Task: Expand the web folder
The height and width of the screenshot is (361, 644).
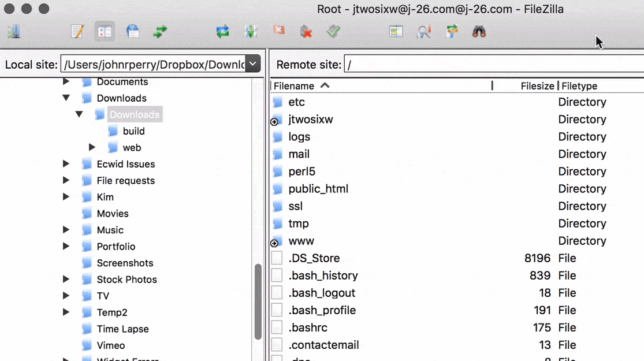Action: coord(92,147)
